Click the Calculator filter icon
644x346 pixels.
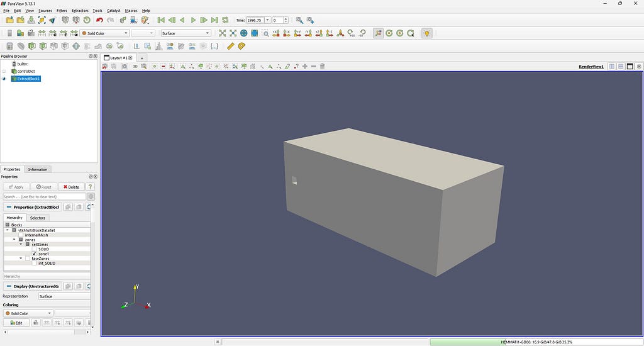click(x=9, y=46)
